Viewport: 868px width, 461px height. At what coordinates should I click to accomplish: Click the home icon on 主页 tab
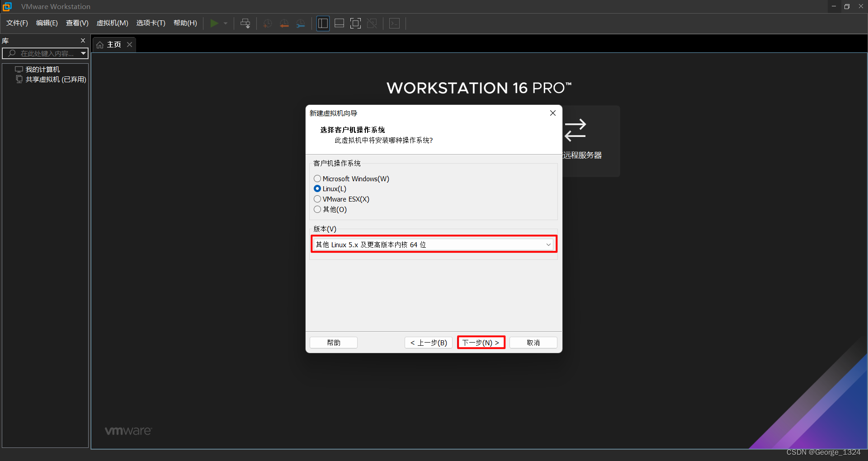[x=100, y=45]
